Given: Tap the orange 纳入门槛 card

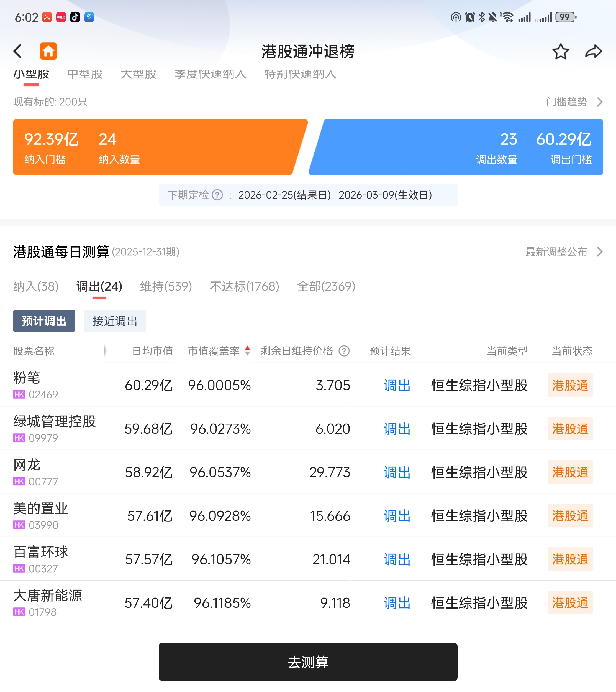Looking at the screenshot, I should [156, 147].
